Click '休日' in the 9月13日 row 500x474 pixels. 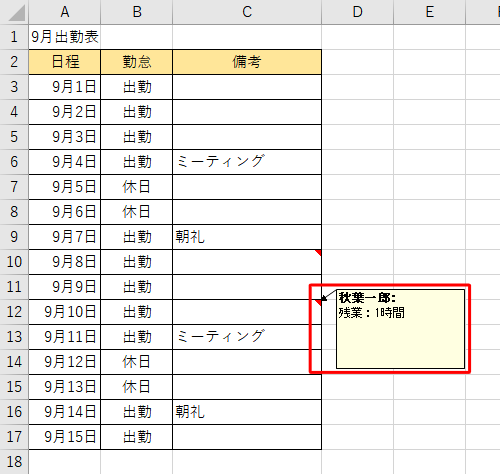[x=137, y=387]
